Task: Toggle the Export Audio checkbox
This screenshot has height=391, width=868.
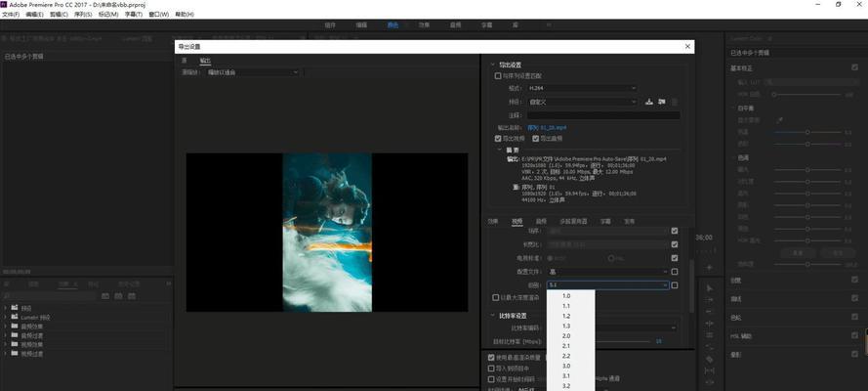Action: pos(535,139)
